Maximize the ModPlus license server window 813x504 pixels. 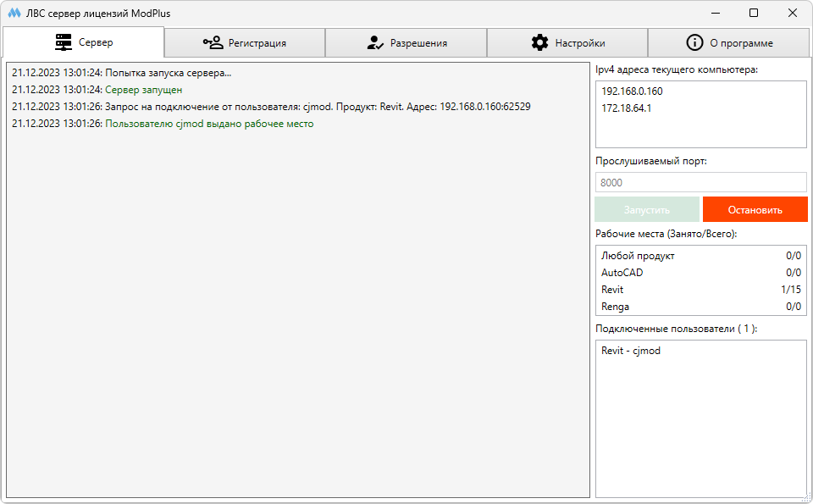point(754,14)
